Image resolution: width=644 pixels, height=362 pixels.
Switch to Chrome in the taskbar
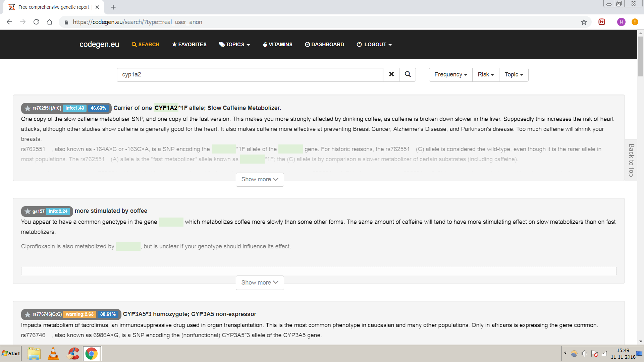pyautogui.click(x=92, y=354)
